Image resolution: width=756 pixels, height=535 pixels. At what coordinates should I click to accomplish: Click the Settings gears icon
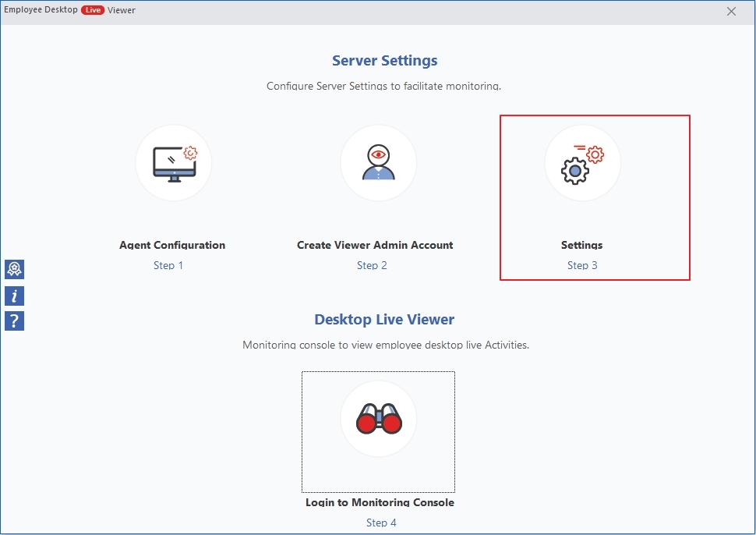pos(582,163)
